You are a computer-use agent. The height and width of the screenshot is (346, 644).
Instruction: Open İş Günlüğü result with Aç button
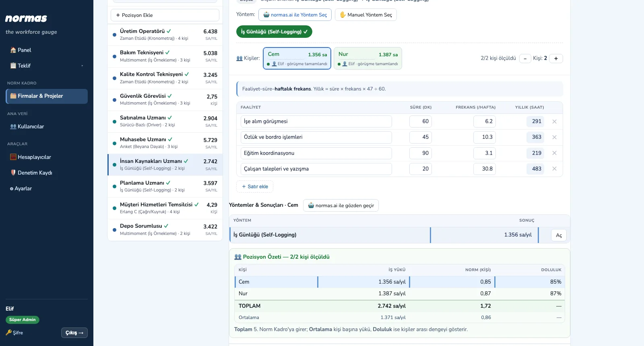click(x=559, y=235)
